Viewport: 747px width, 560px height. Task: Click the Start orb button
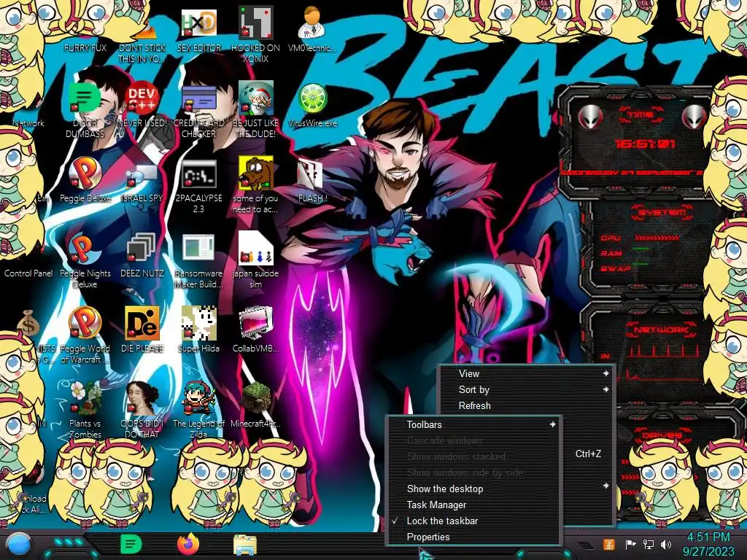point(18,545)
